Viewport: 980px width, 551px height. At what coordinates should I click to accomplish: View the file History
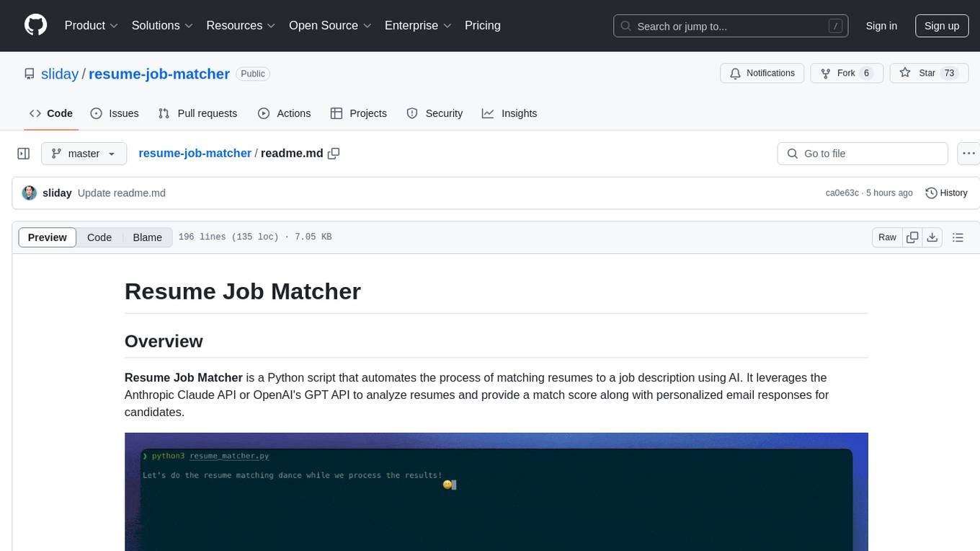point(946,193)
